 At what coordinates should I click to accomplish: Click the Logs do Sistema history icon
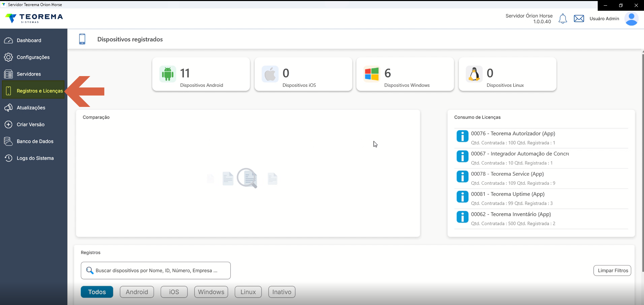tap(8, 158)
